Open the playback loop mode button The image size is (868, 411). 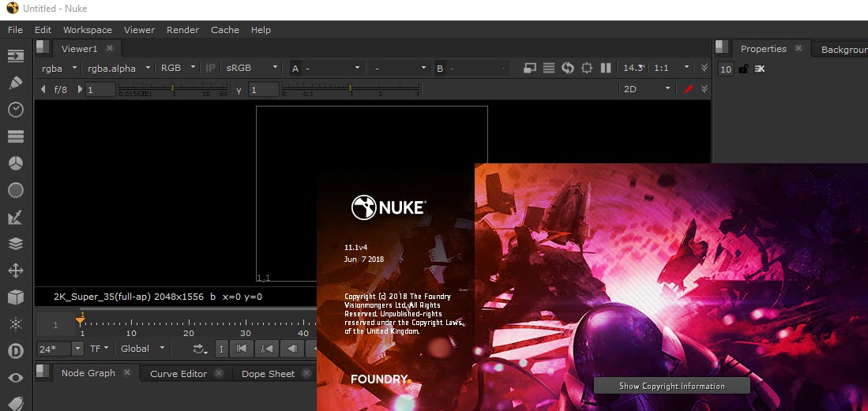point(200,349)
